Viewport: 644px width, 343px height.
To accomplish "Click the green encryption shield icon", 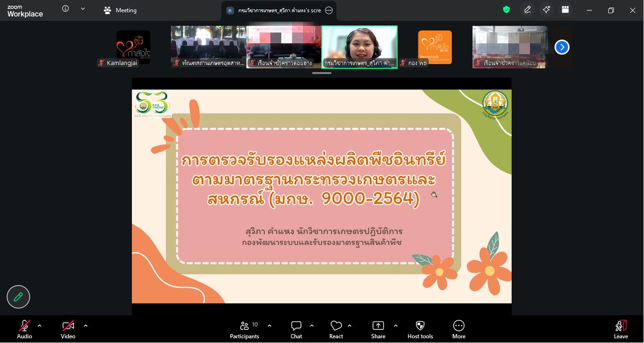I will [x=506, y=10].
